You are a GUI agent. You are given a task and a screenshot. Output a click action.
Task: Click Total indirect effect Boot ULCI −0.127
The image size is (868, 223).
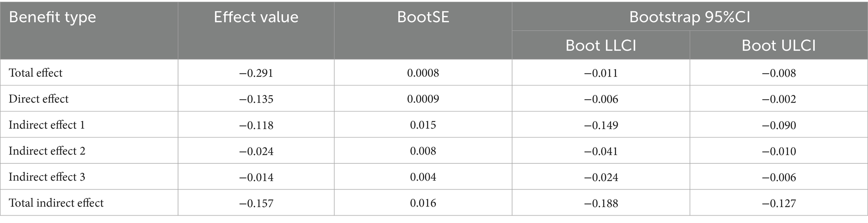pos(779,203)
